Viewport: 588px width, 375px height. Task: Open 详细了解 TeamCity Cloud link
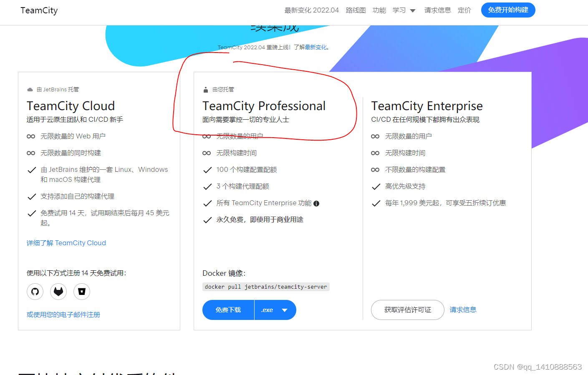click(66, 243)
